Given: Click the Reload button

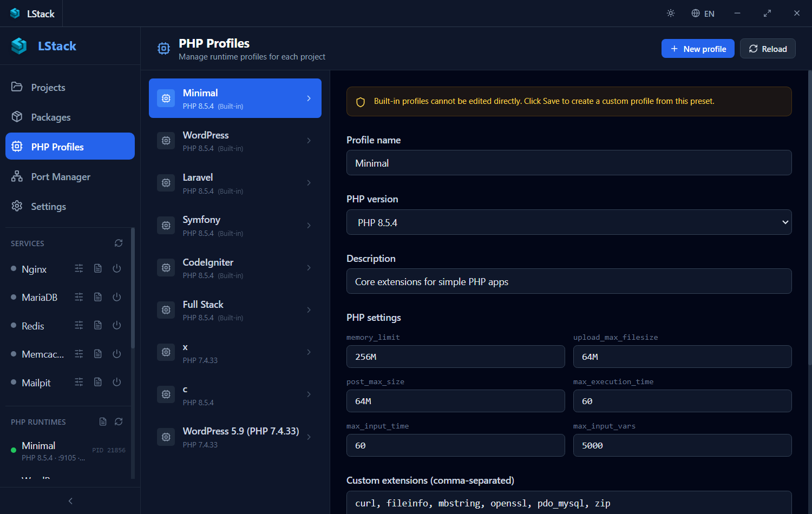Looking at the screenshot, I should coord(768,49).
